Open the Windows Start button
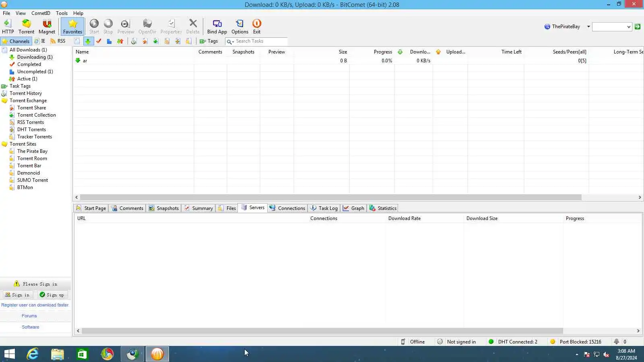Viewport: 644px width, 362px height. point(9,354)
